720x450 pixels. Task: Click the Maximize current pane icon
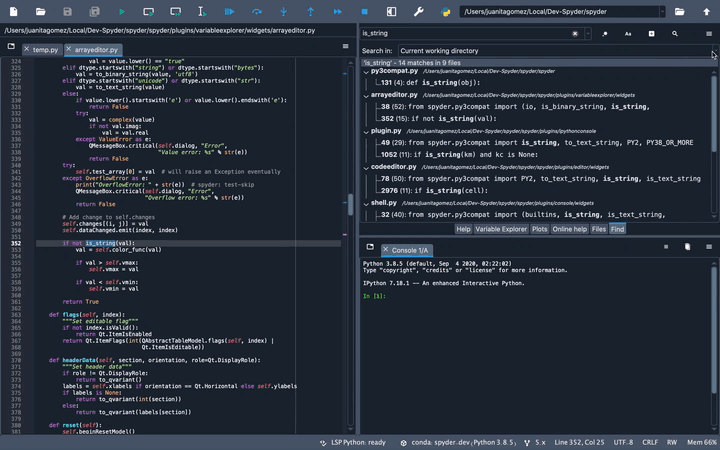click(391, 11)
